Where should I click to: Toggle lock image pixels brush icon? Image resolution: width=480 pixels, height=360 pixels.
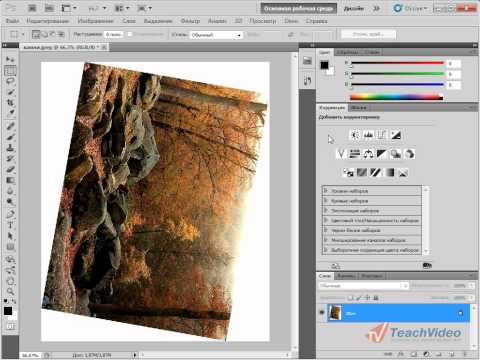tap(359, 298)
